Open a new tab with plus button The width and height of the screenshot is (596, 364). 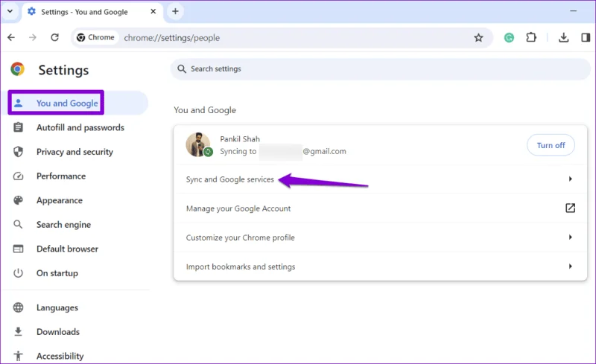tap(175, 11)
